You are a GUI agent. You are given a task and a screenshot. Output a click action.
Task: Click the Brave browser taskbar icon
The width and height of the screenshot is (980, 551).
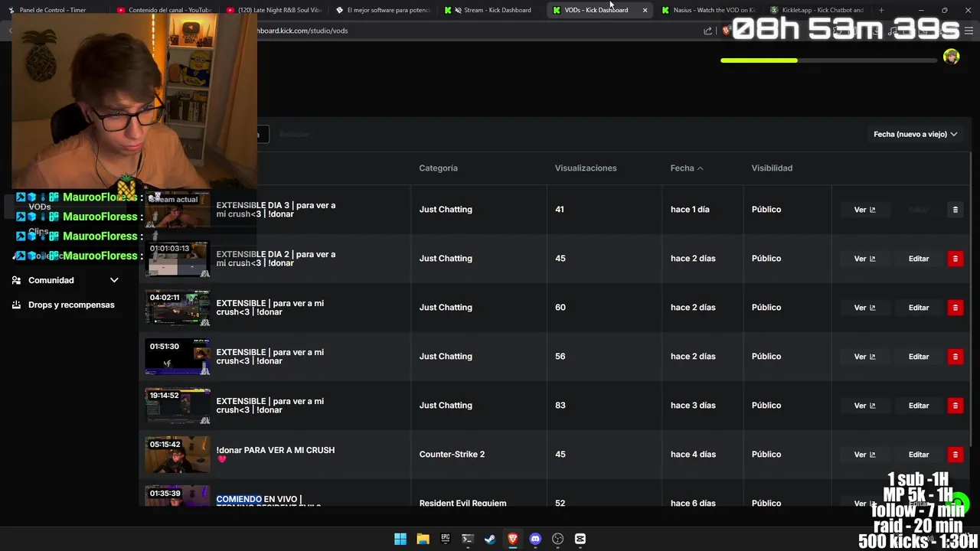(x=513, y=539)
